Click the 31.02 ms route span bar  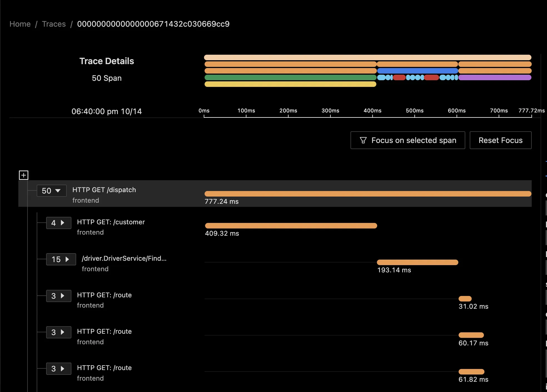(x=465, y=299)
